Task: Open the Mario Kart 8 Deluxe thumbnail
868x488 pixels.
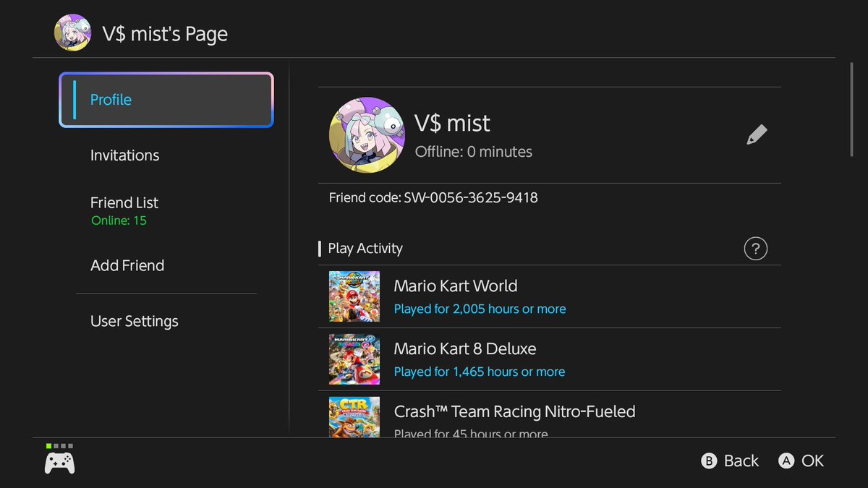Action: [x=354, y=359]
